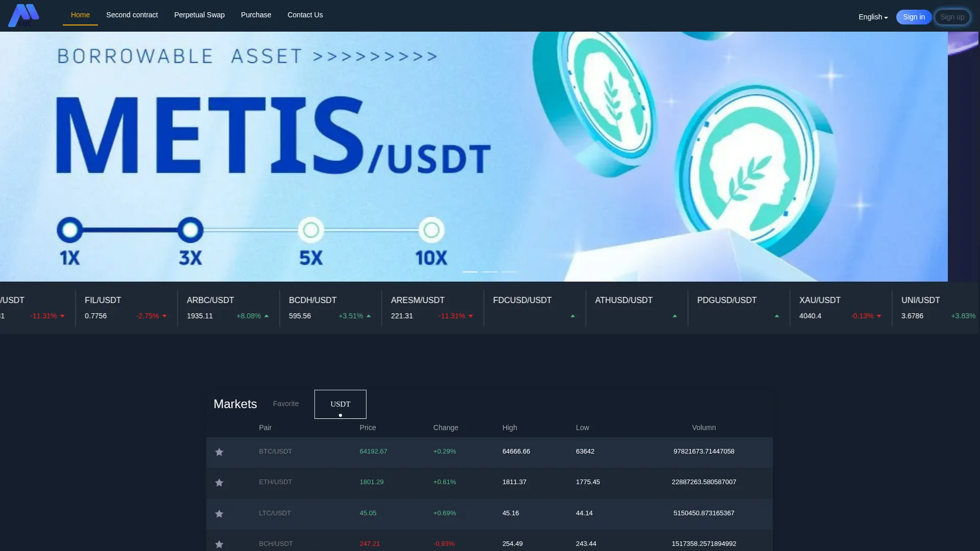The height and width of the screenshot is (551, 980).
Task: Open the ARBC/USDT ticker card
Action: coord(228,308)
